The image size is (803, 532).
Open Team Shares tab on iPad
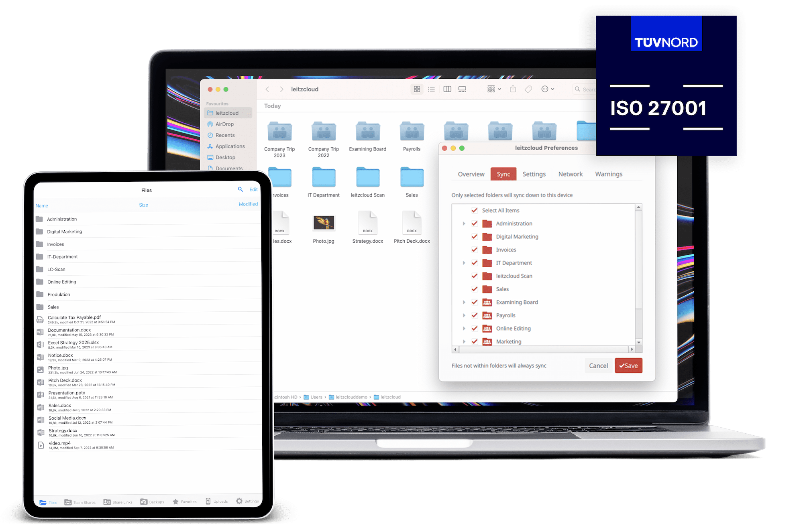pyautogui.click(x=80, y=502)
